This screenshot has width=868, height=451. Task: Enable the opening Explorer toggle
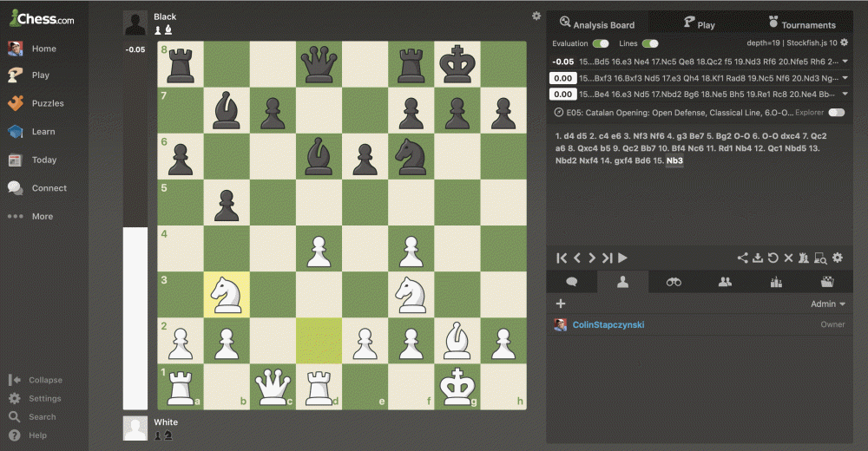(836, 112)
